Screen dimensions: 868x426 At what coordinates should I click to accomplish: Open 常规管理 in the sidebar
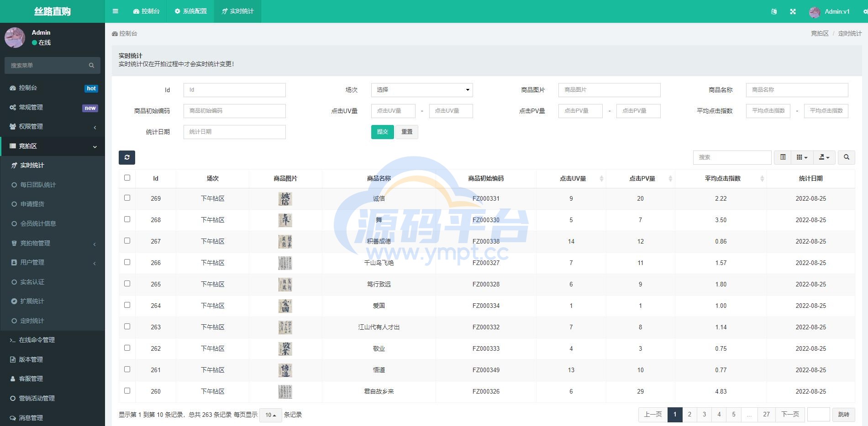(53, 108)
